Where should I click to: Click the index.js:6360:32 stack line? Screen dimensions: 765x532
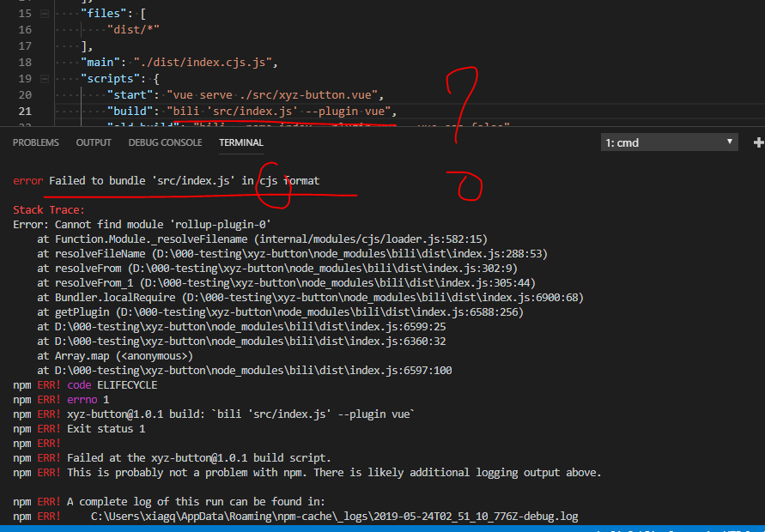(x=241, y=342)
